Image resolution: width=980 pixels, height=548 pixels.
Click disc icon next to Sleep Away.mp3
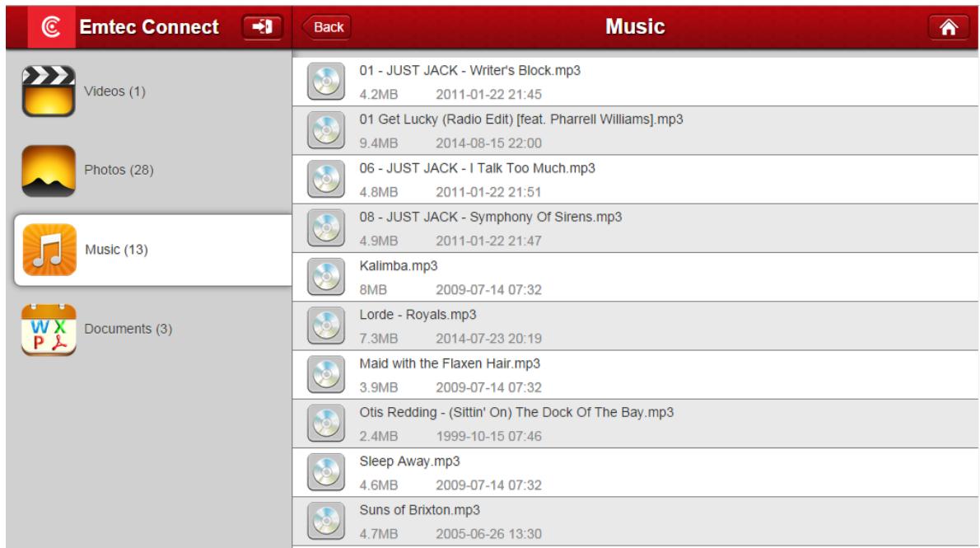(x=324, y=473)
